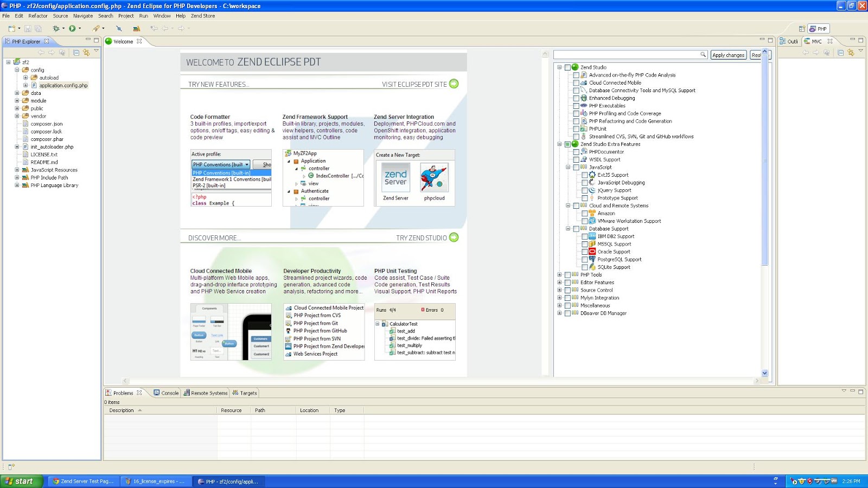Click the Apply changes button
Image resolution: width=868 pixels, height=488 pixels.
pyautogui.click(x=728, y=55)
